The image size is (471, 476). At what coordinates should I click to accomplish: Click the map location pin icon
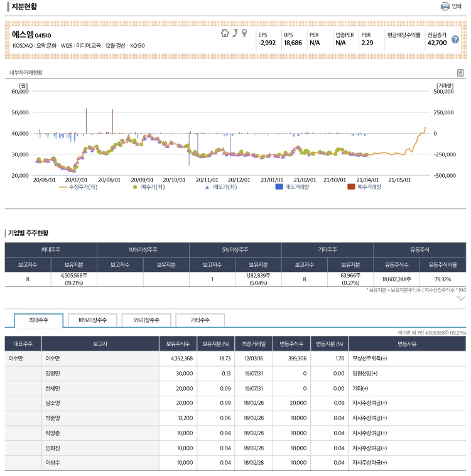pyautogui.click(x=244, y=33)
